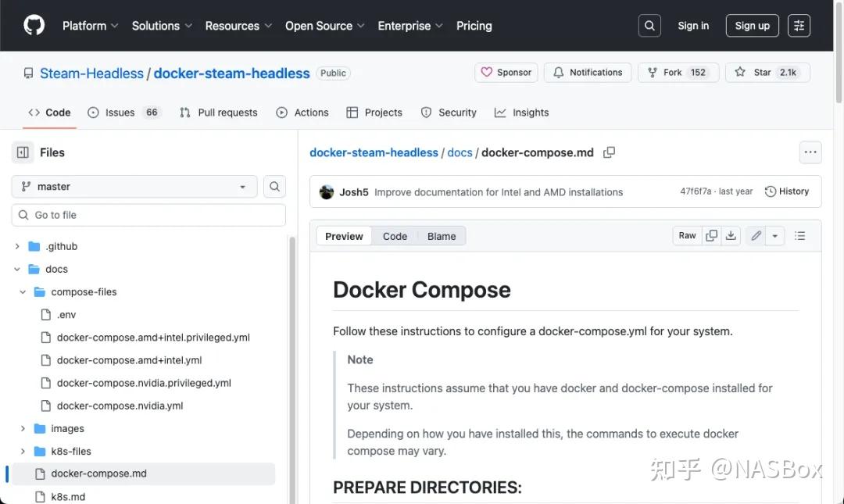
Task: Open the commit message about Intel and AMD
Action: (499, 192)
